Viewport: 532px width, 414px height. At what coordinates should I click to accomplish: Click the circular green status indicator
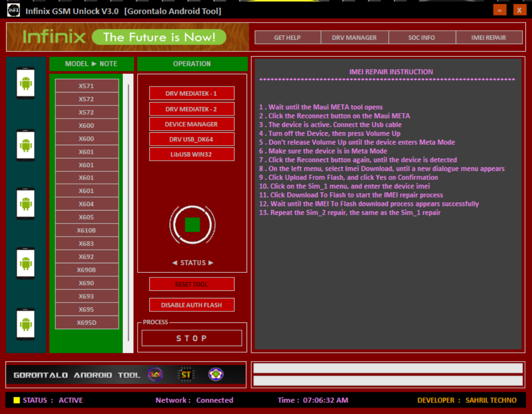[x=192, y=225]
